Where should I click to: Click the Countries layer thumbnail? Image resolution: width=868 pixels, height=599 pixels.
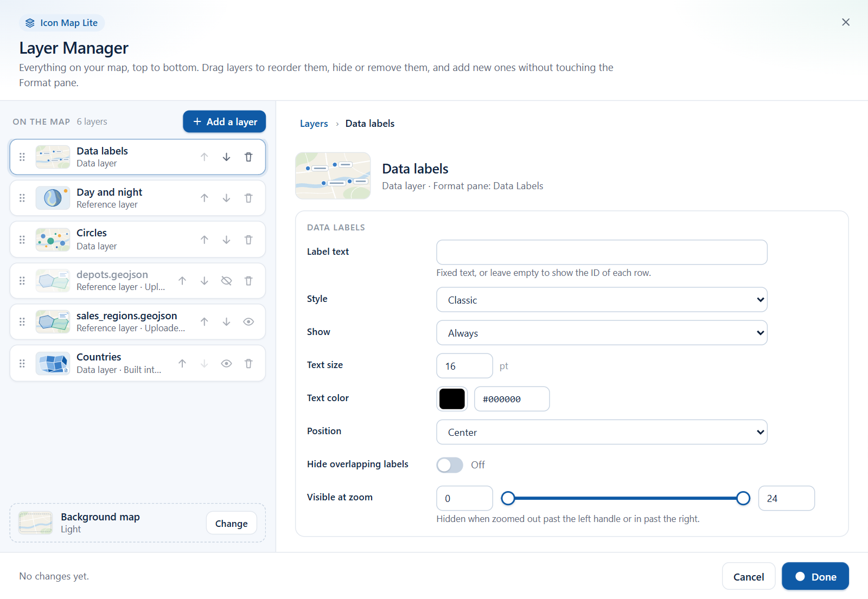click(53, 364)
